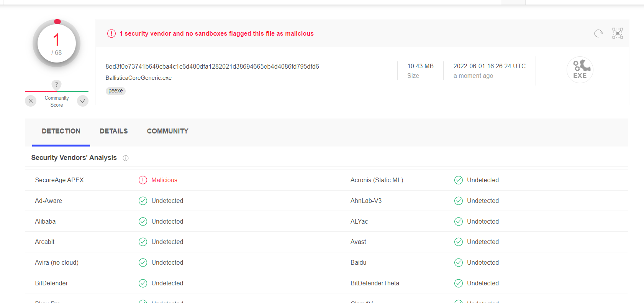
Task: Click the 10.43 MB size value
Action: click(420, 66)
